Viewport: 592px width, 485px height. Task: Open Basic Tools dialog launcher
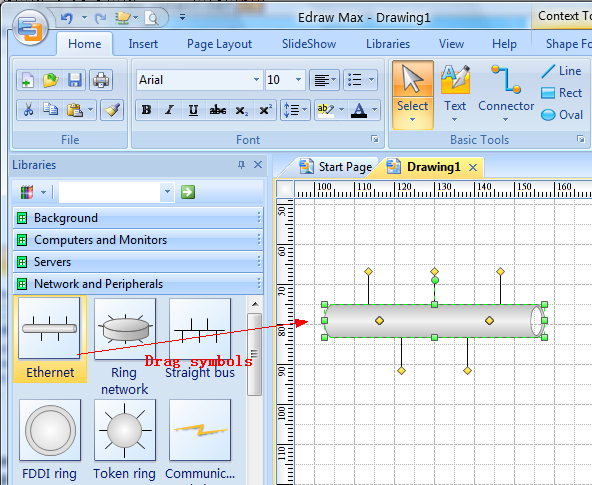(581, 139)
